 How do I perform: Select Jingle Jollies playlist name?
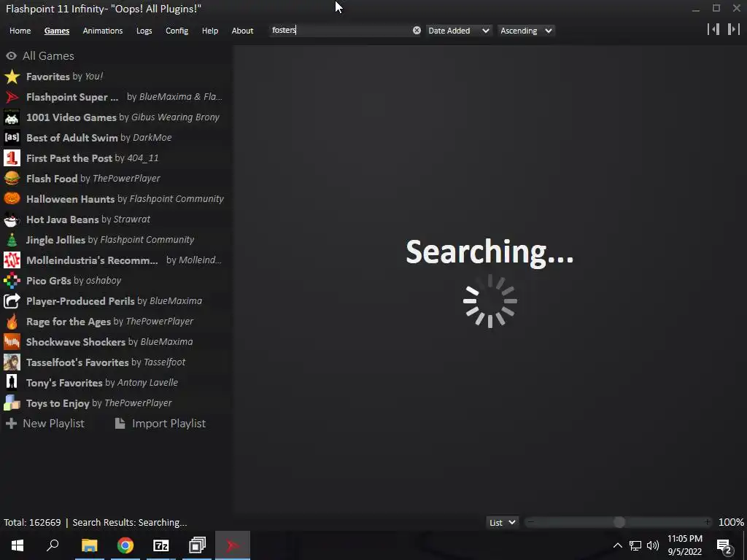point(55,240)
